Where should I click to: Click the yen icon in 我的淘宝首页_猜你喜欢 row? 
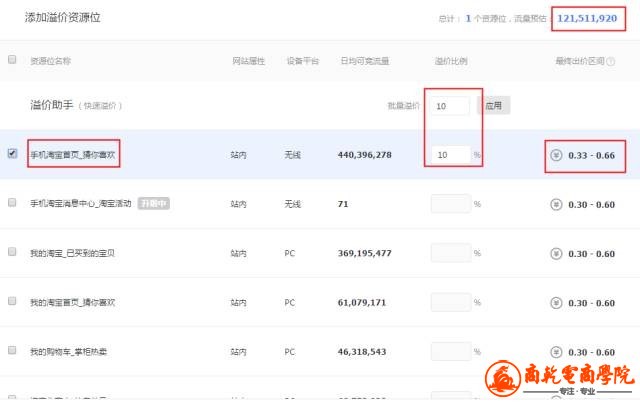556,303
